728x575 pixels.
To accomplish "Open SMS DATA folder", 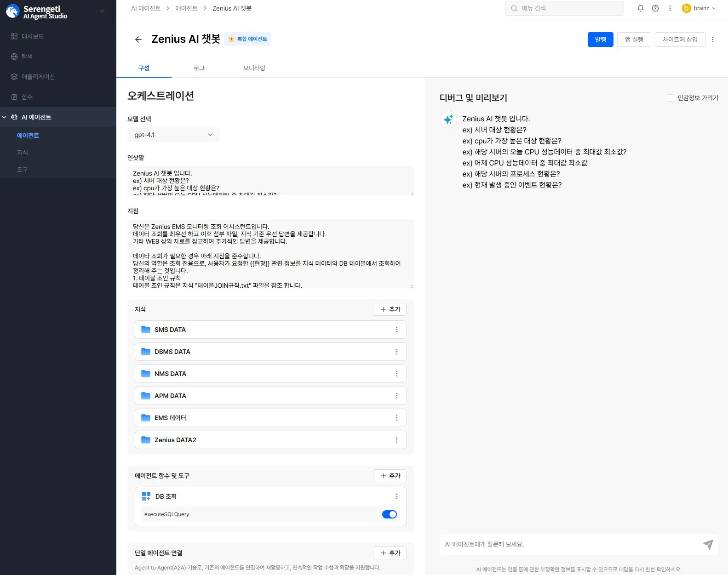I will tap(270, 330).
